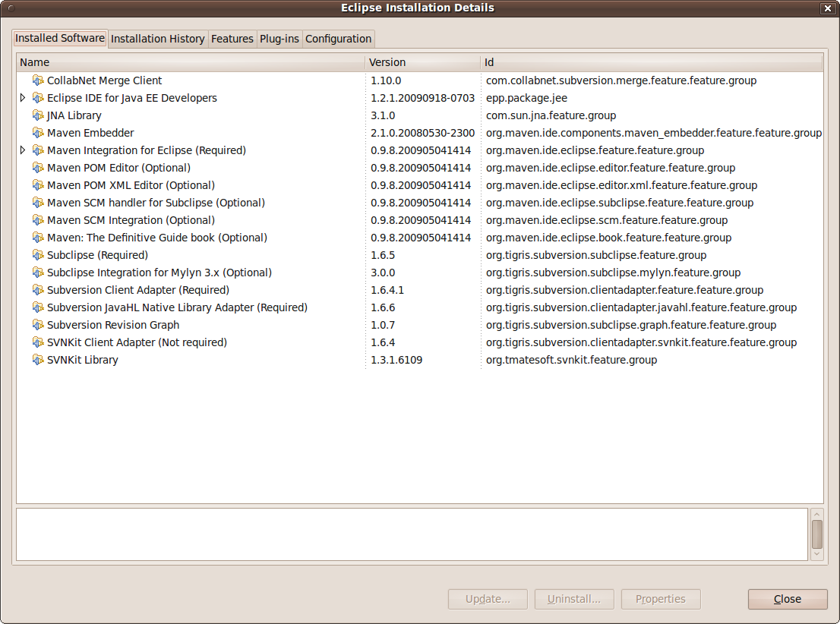Select 'Eclipse IDE for Java EE Developers' name
This screenshot has height=624, width=840.
pyautogui.click(x=132, y=98)
